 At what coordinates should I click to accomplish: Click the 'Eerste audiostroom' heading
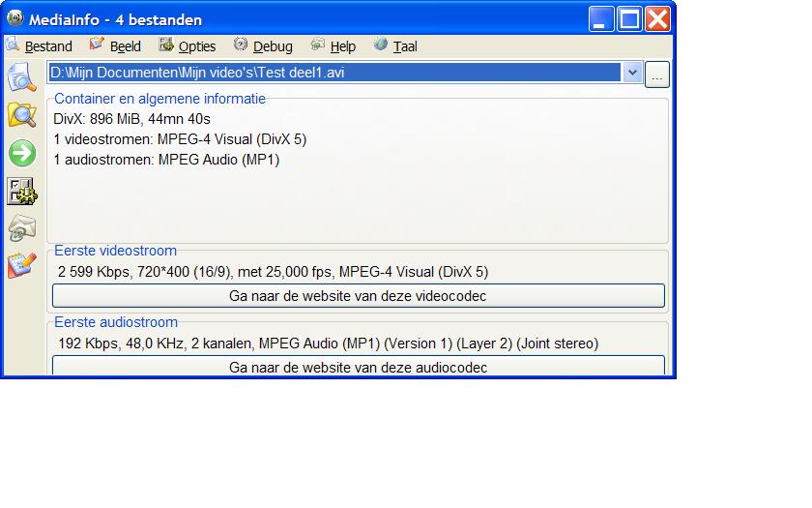pyautogui.click(x=116, y=322)
